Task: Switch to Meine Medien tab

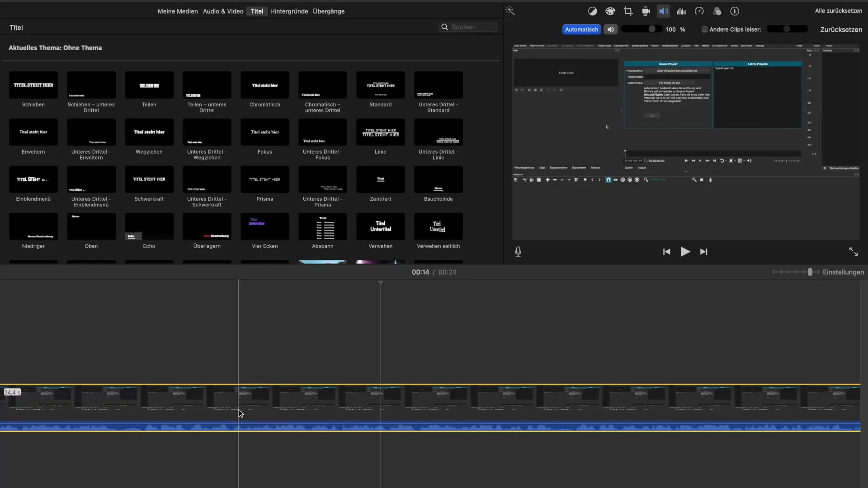Action: (178, 11)
